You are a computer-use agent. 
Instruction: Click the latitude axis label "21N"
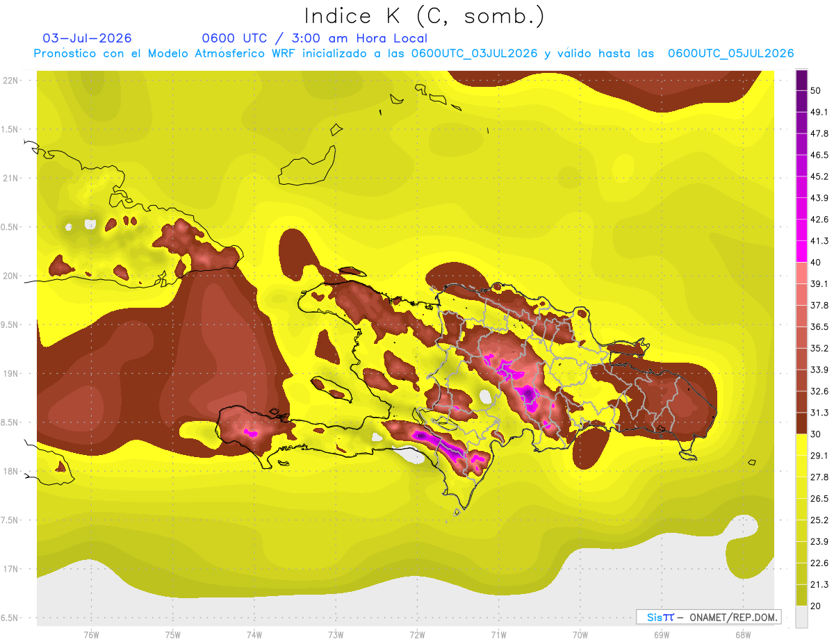point(12,179)
